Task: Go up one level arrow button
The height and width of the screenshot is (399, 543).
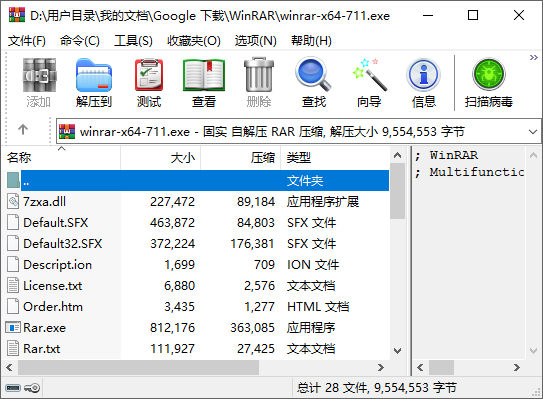Action: pos(23,130)
